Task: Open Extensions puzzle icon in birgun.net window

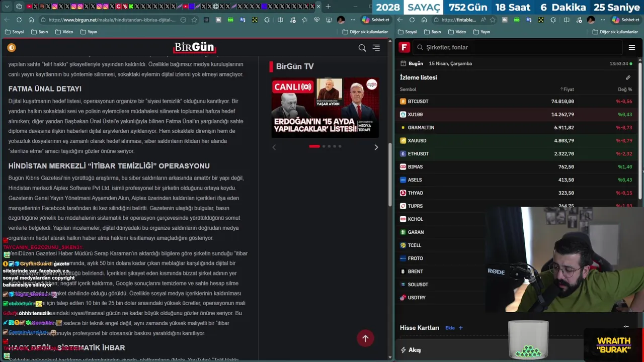Action: [266, 20]
